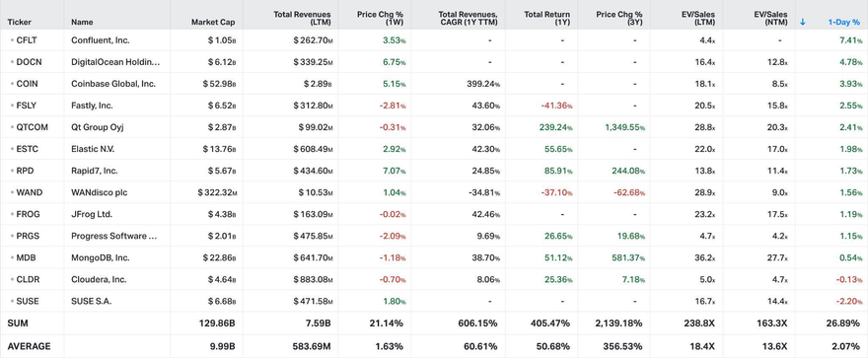The image size is (868, 358).
Task: Click the Market Cap column header
Action: coord(213,22)
